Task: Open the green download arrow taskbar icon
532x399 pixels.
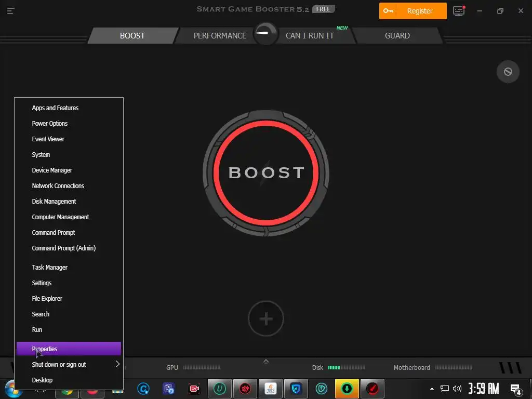Action: (x=347, y=389)
